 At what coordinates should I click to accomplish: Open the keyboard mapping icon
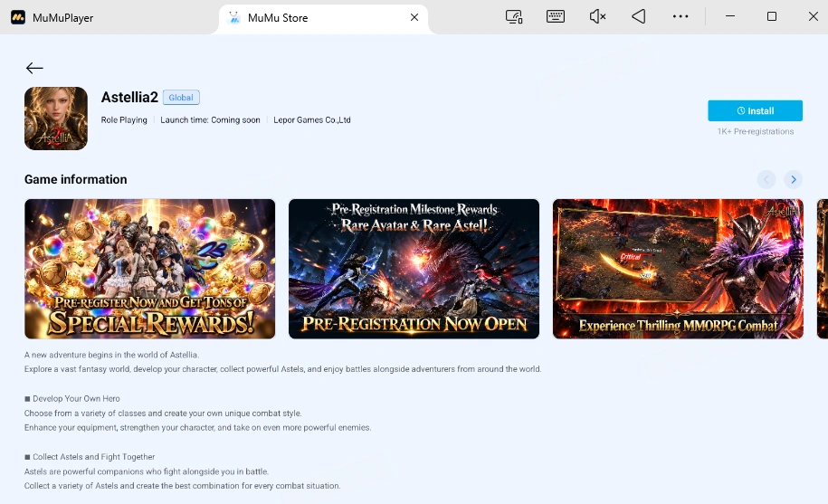[x=556, y=17]
